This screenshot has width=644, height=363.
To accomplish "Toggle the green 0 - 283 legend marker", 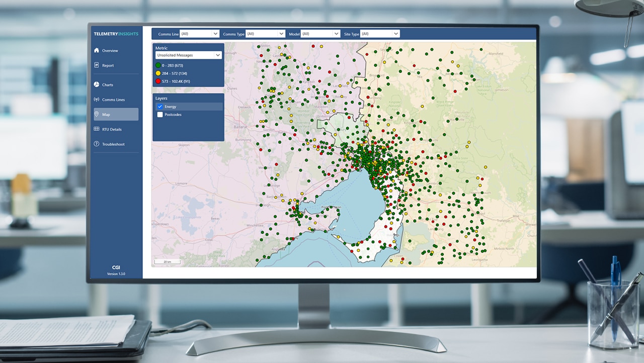I will tap(158, 65).
